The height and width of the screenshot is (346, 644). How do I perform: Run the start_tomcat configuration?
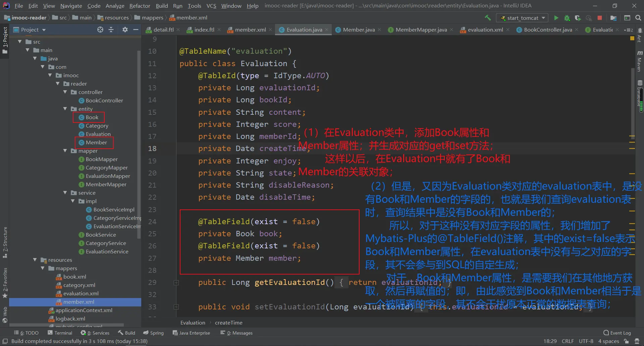pyautogui.click(x=556, y=18)
